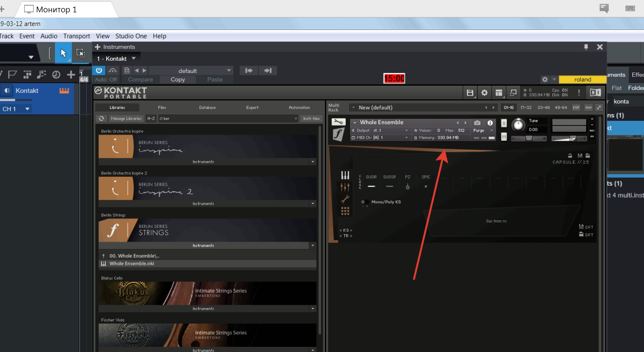Toggle the aux button in Multi Rack header

point(589,108)
